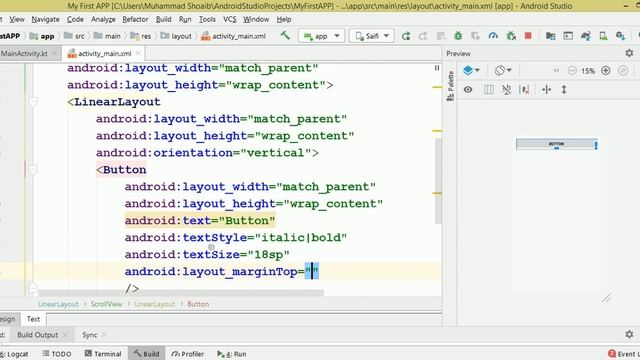Open the Palette side tab
Viewport: 640px width, 360px height.
tap(450, 86)
